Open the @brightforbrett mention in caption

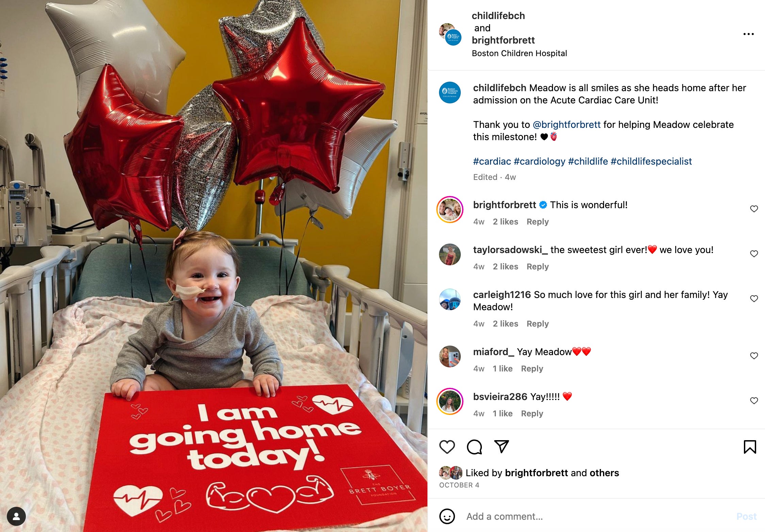click(567, 125)
